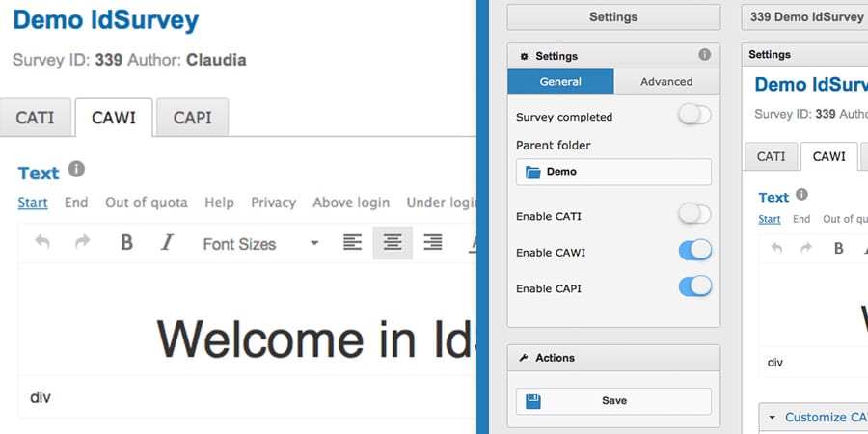
Task: Click the info icon in Settings panel header
Action: point(704,55)
